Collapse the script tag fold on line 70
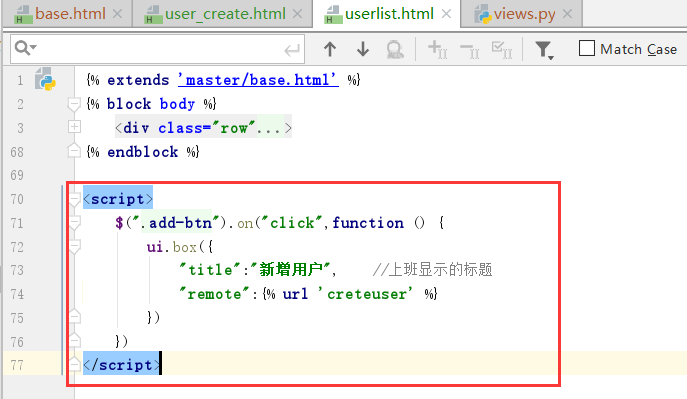The image size is (687, 399). pyautogui.click(x=74, y=199)
